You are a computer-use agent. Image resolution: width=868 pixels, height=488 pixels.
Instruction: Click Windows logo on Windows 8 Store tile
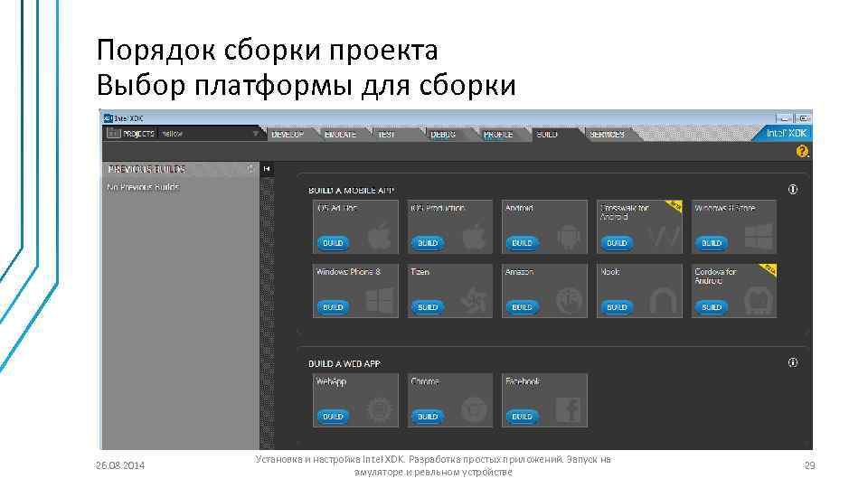759,238
